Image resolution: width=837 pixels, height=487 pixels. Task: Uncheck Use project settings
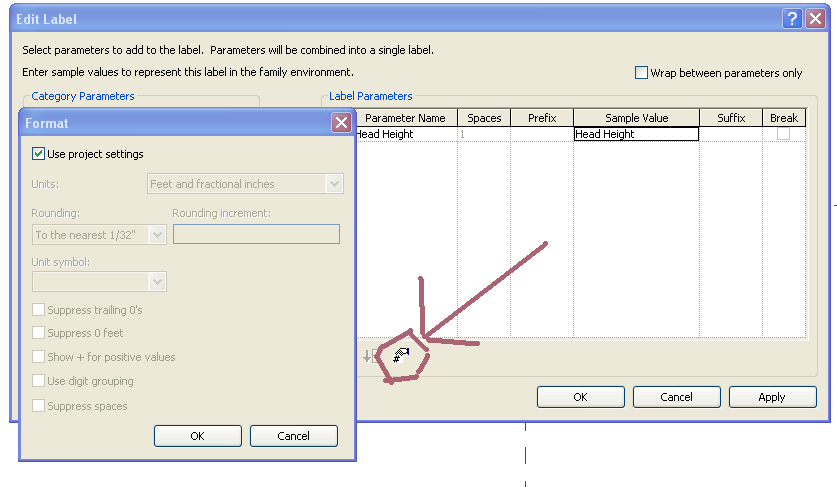38,154
